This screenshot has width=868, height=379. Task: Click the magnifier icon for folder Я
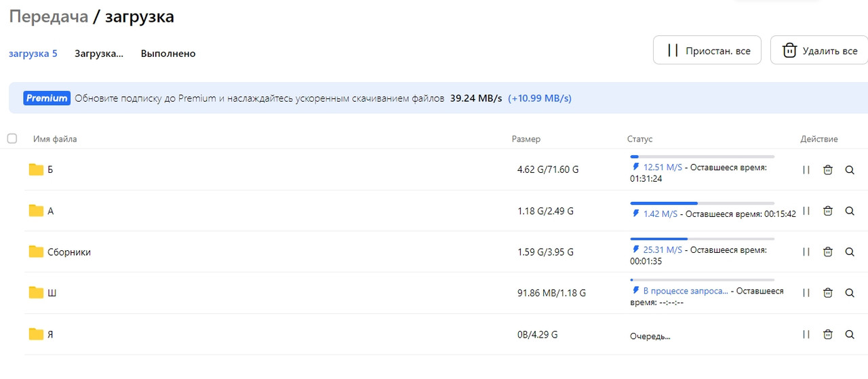pyautogui.click(x=850, y=334)
